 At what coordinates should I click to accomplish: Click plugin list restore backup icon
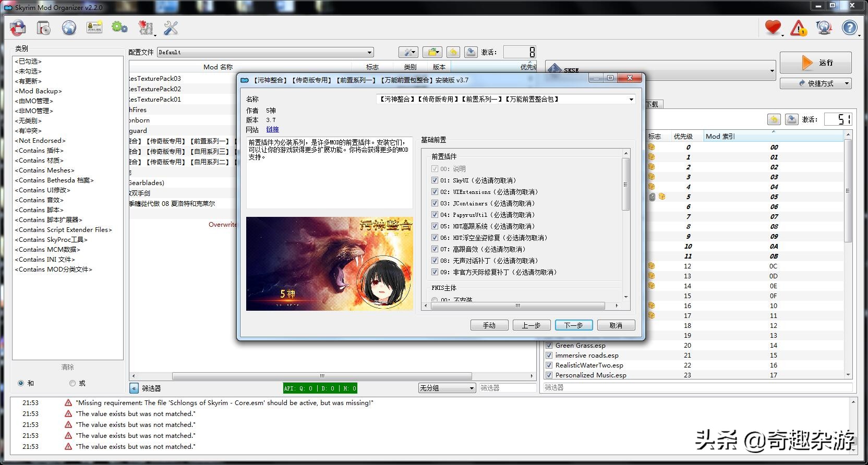[774, 119]
